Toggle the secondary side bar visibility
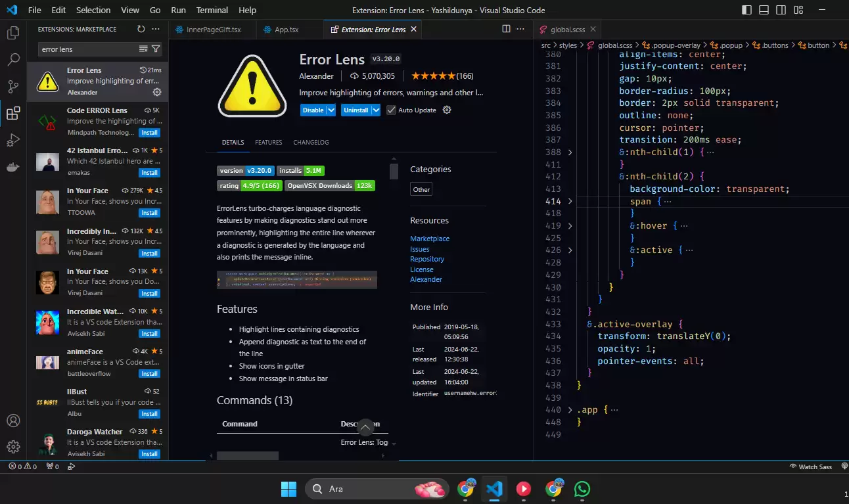Screen dimensions: 849x504 click(x=780, y=10)
